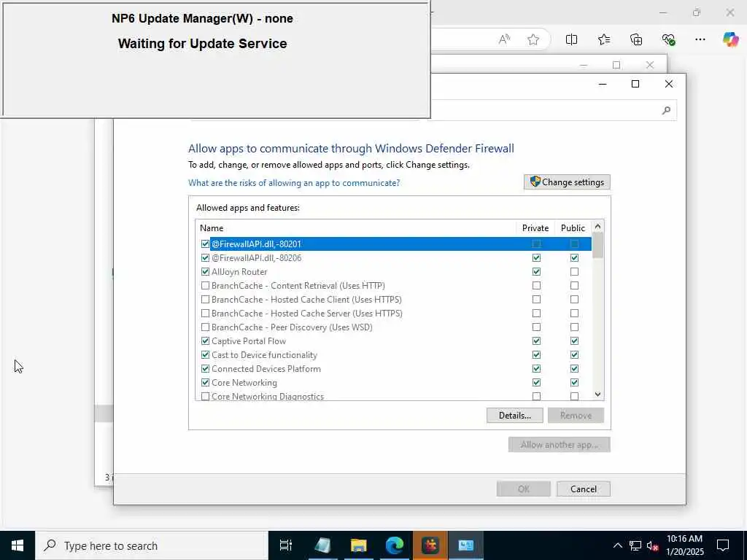
Task: Open Details for selected app
Action: pyautogui.click(x=514, y=415)
